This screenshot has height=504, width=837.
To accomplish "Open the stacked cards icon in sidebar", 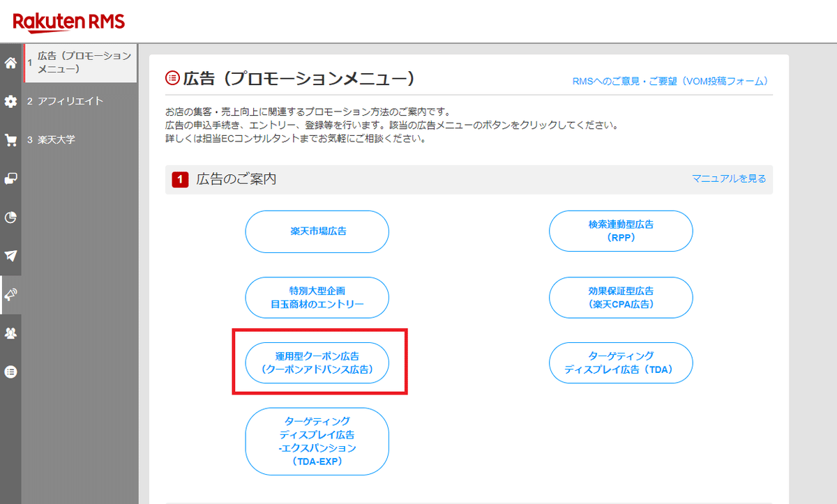I will coord(10,178).
